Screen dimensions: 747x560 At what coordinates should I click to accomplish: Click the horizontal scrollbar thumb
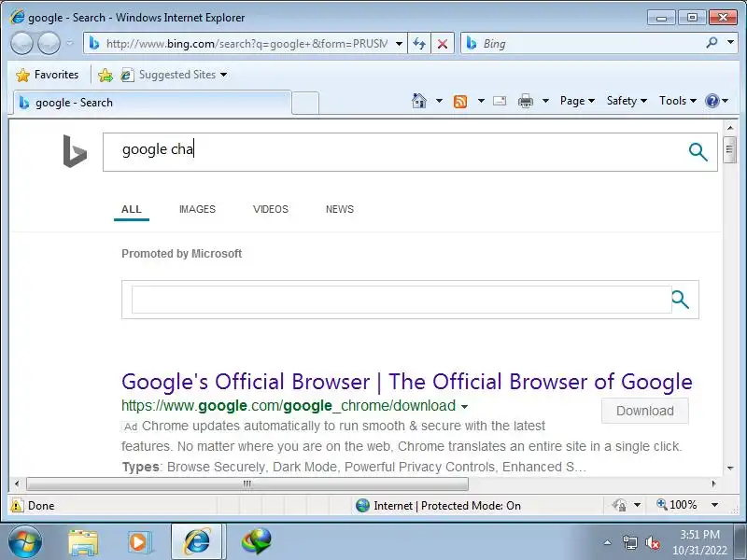tap(247, 483)
